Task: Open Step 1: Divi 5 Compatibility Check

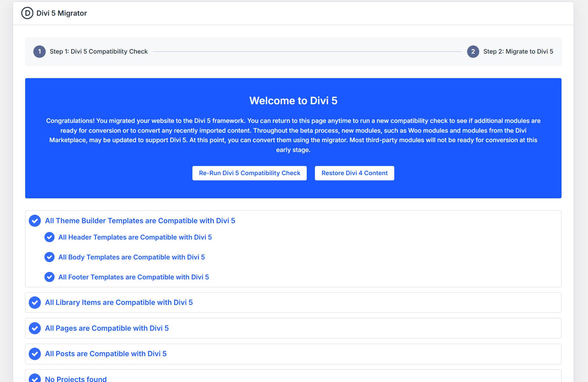Action: pos(98,51)
